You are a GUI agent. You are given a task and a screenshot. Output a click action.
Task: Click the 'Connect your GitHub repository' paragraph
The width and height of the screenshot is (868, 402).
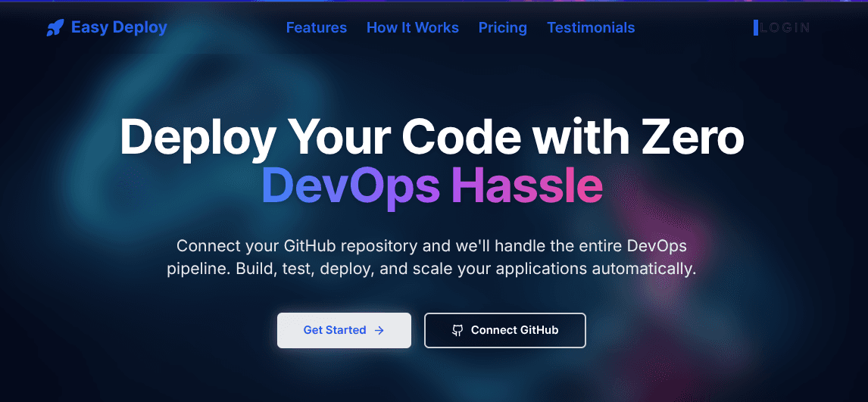[x=431, y=257]
